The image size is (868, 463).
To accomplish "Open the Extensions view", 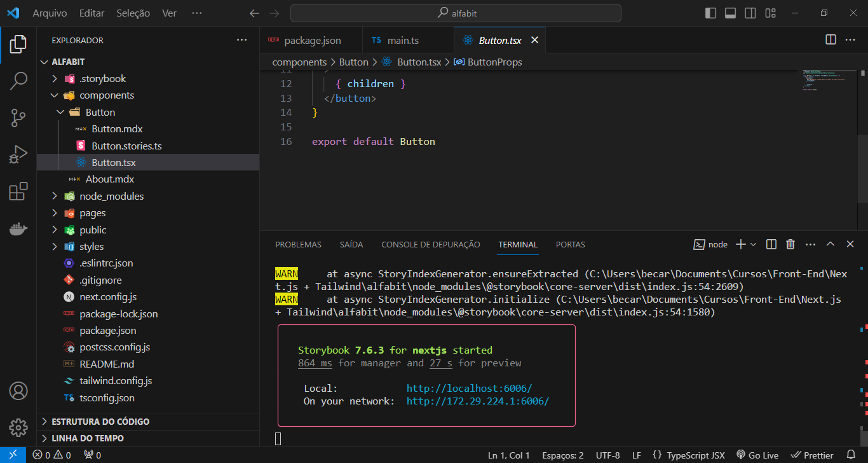I will pos(18,191).
